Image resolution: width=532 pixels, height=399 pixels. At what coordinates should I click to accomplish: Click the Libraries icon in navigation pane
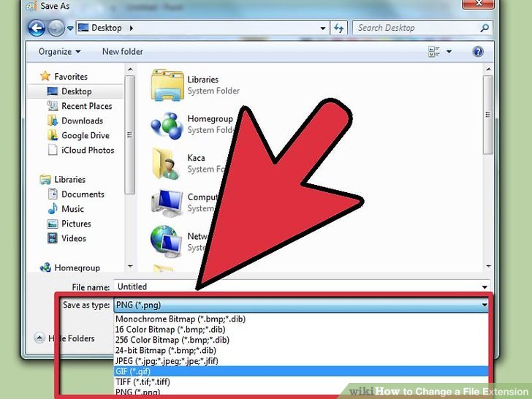[45, 180]
